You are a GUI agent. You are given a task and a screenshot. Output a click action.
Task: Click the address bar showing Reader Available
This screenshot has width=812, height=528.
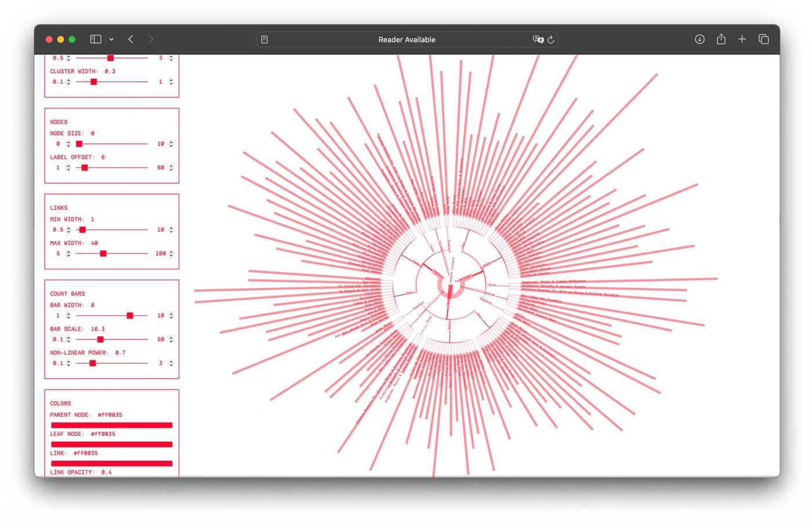click(x=406, y=39)
